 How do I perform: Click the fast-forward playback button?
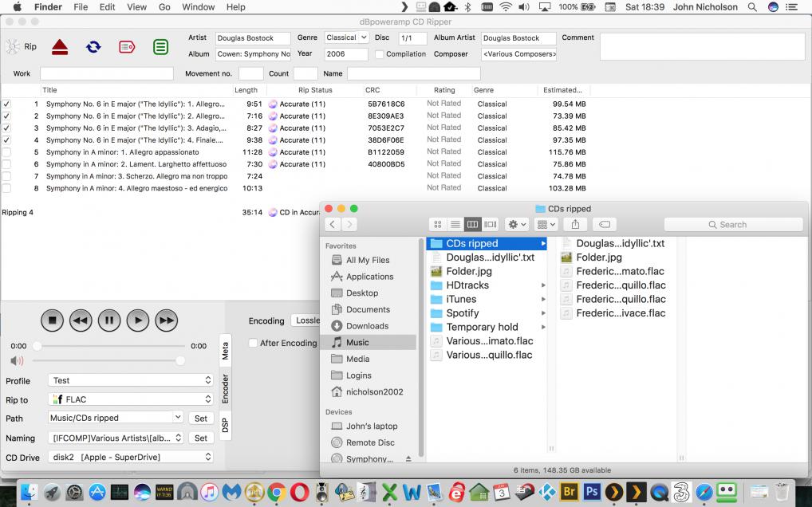(x=166, y=320)
